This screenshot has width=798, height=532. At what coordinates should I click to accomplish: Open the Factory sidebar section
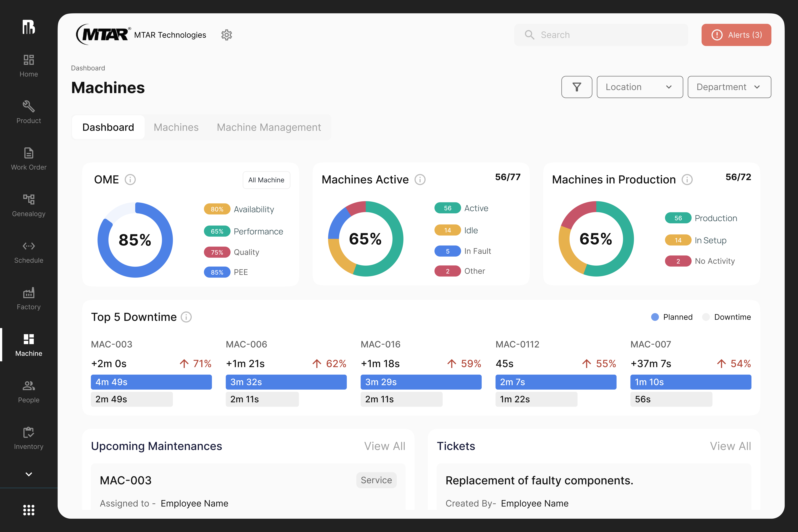[x=29, y=298]
